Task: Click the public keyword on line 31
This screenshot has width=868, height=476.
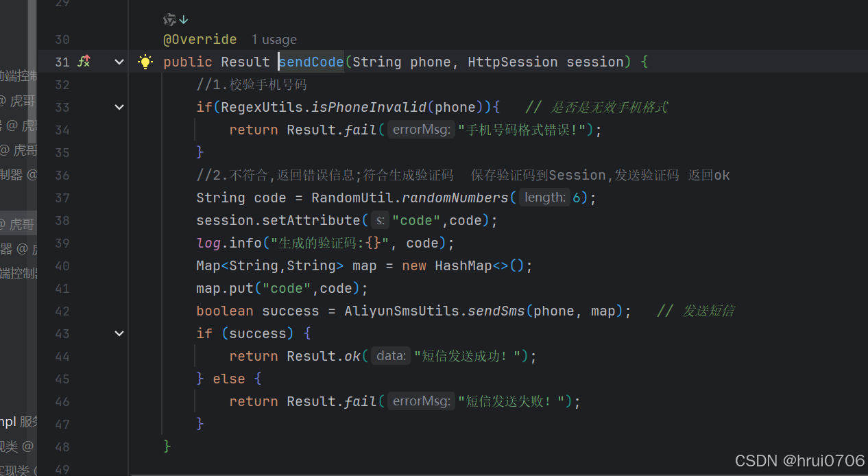Action: [x=188, y=62]
